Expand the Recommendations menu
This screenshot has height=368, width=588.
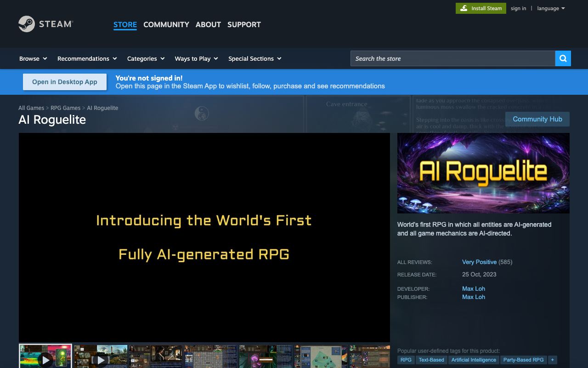click(87, 58)
